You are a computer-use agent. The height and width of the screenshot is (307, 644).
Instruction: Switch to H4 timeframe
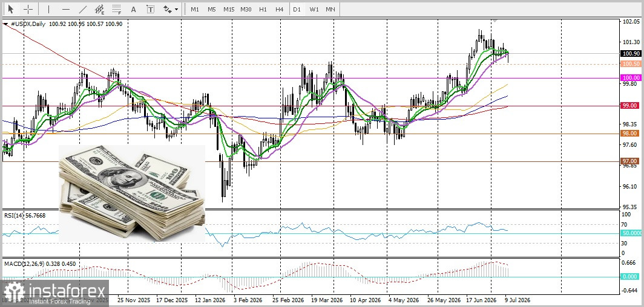pos(280,9)
